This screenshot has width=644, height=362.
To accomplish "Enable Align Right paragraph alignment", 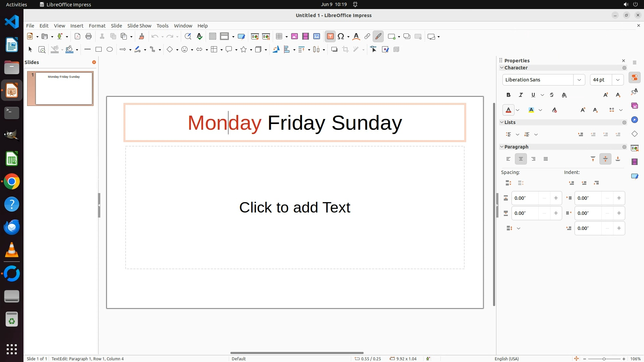I will [x=533, y=159].
